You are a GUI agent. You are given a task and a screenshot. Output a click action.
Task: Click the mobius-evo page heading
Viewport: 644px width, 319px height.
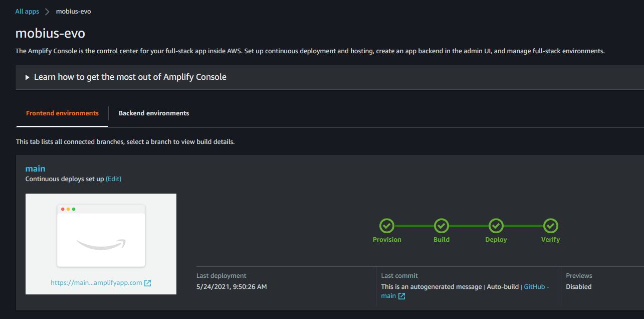click(x=50, y=34)
